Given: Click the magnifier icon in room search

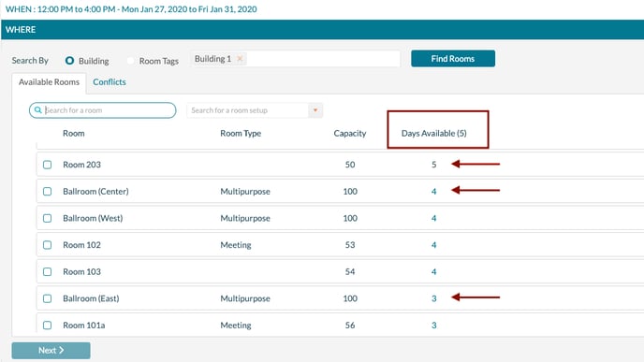Looking at the screenshot, I should [37, 110].
